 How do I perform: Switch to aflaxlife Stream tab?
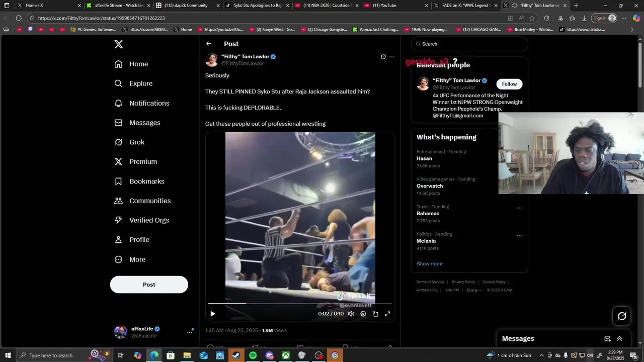119,6
